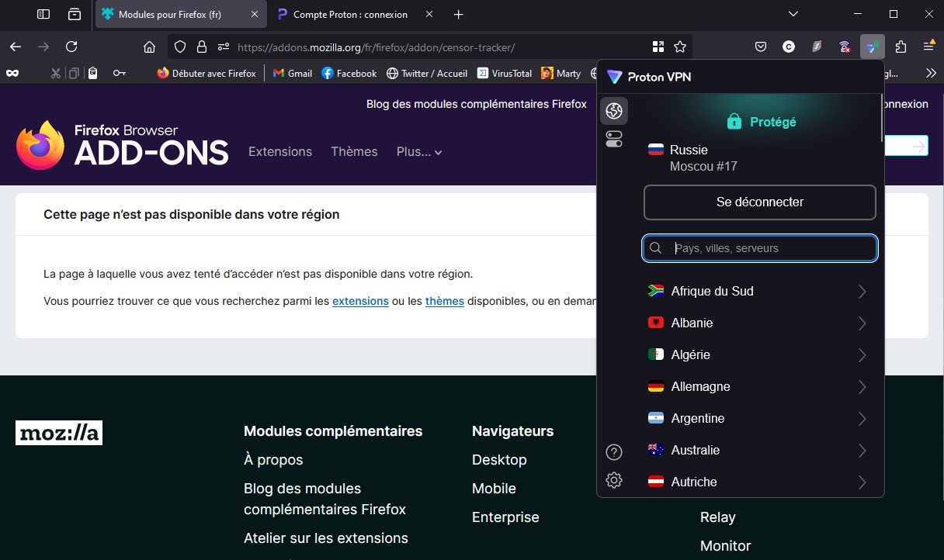Screen dimensions: 944x560
Task: Open the Extensions puzzle-piece menu
Action: pos(901,47)
